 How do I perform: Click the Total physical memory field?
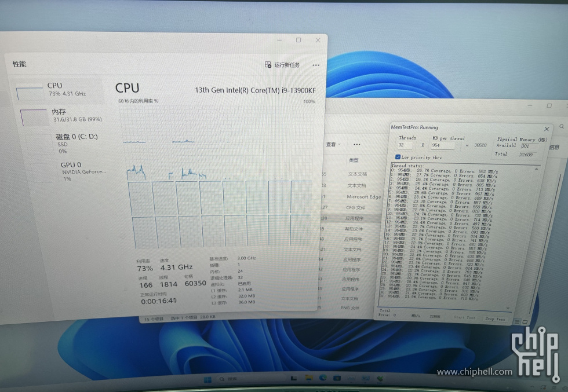[x=528, y=155]
